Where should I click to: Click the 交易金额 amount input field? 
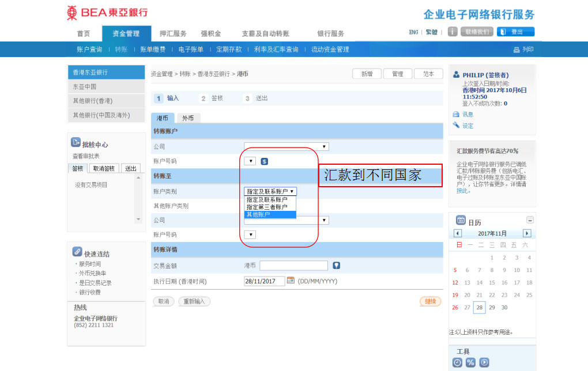pos(293,266)
